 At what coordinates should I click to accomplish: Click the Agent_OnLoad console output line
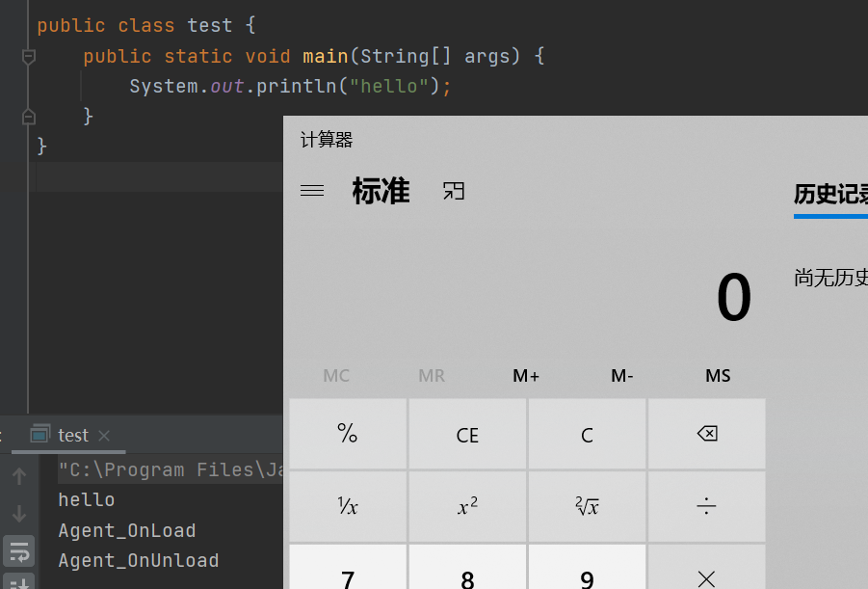(127, 531)
